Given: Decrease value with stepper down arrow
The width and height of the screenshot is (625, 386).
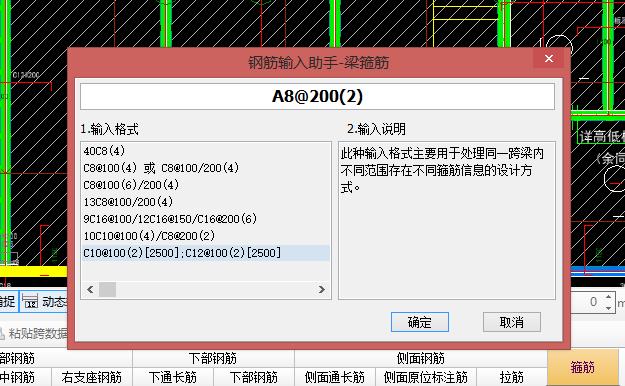Looking at the screenshot, I should point(608,308).
